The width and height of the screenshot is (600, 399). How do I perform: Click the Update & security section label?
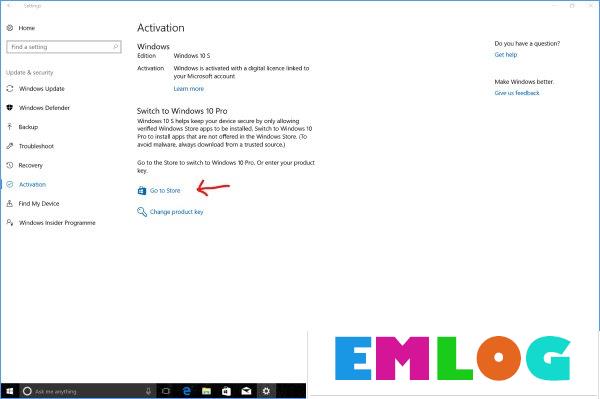29,72
